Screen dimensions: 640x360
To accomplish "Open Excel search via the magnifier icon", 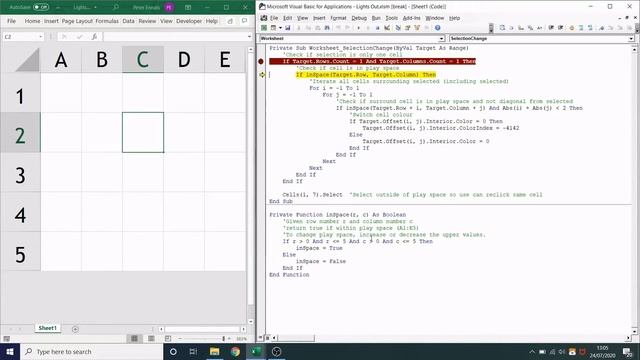I will tap(116, 7).
